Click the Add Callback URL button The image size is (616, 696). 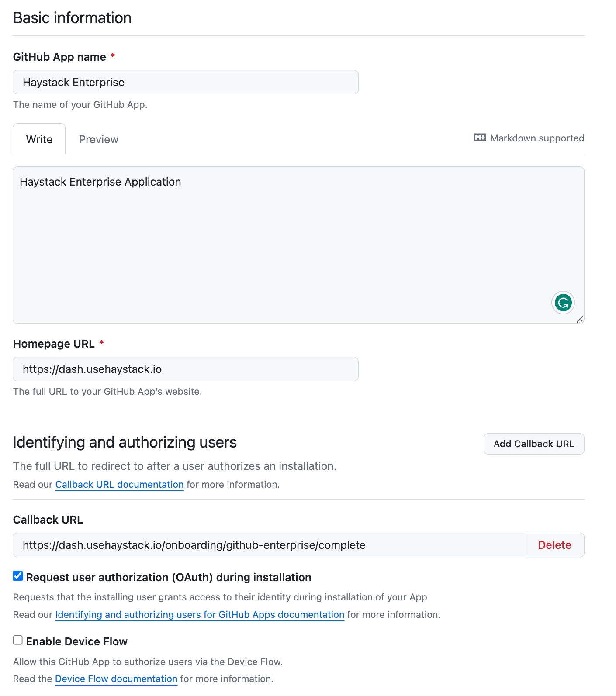pyautogui.click(x=533, y=444)
